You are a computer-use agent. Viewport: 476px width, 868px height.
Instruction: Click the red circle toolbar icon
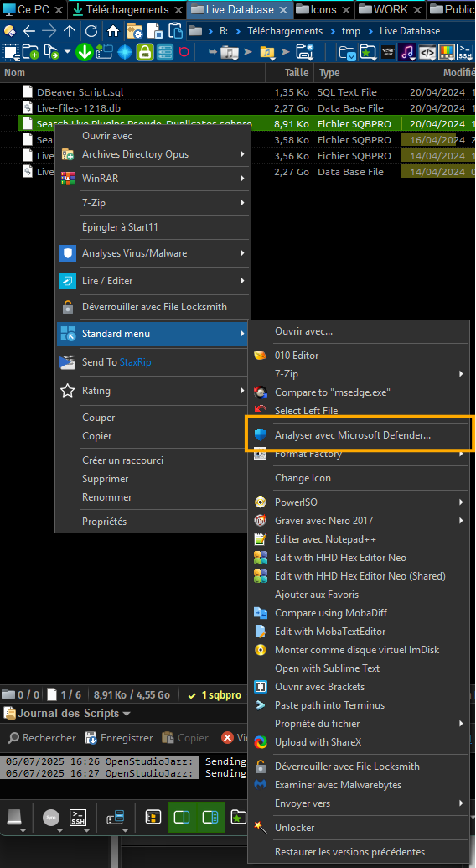pyautogui.click(x=184, y=52)
